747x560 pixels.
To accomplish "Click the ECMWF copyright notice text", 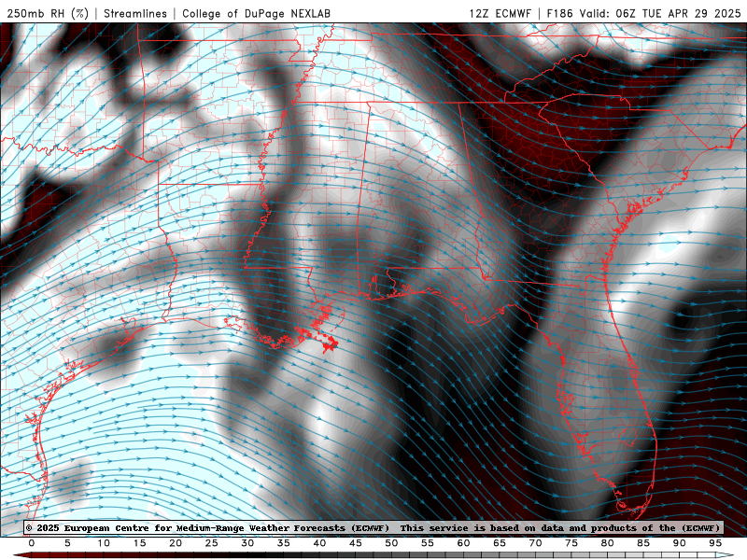I will [373, 528].
